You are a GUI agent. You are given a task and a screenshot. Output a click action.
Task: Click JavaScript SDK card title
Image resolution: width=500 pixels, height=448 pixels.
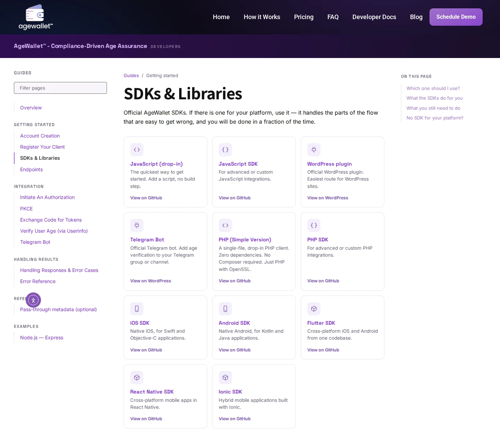[238, 164]
